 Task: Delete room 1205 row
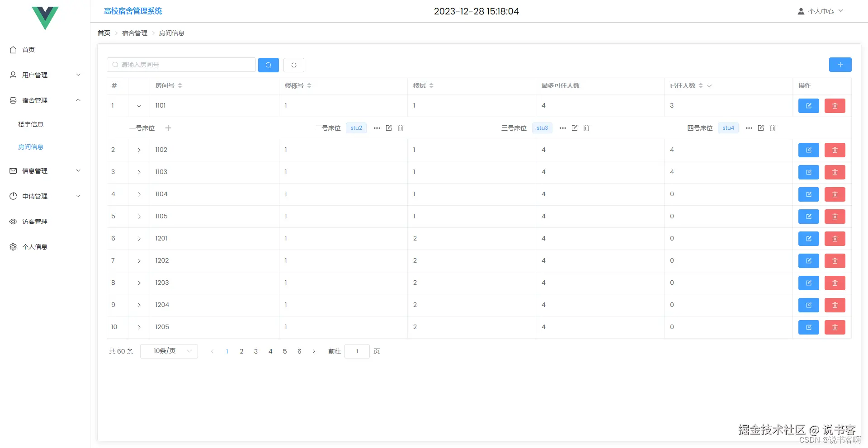point(835,327)
